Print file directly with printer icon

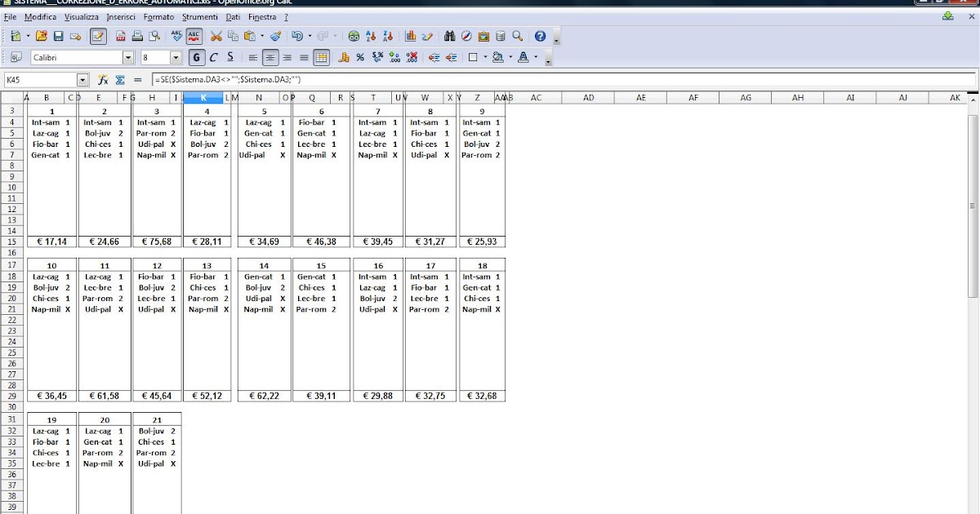[137, 36]
